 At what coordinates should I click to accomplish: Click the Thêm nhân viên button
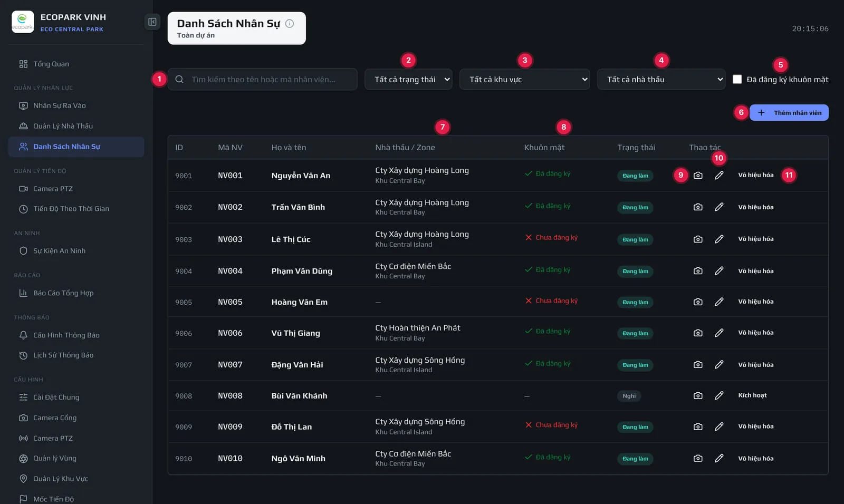pyautogui.click(x=789, y=113)
